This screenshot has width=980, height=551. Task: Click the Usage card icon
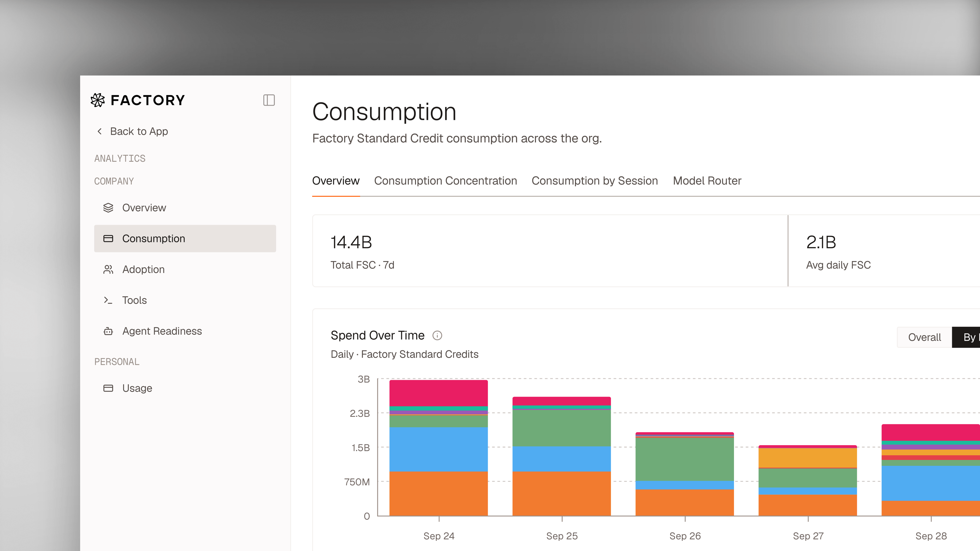click(108, 388)
